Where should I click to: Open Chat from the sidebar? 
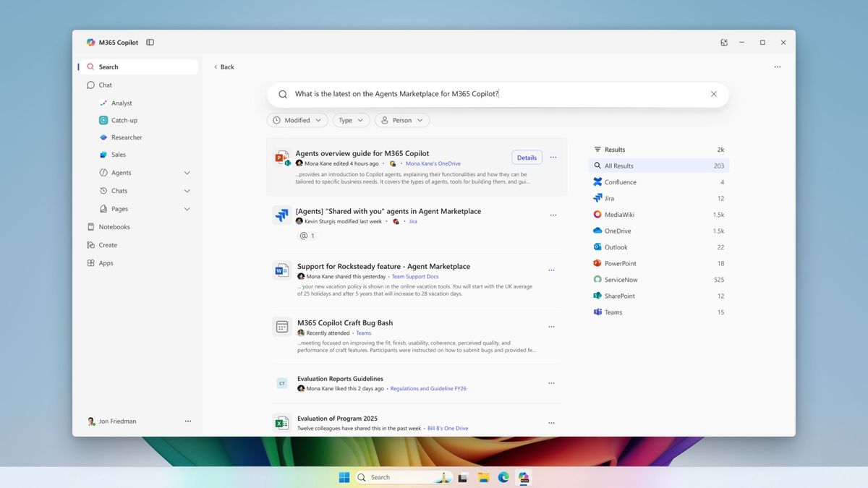pos(103,85)
